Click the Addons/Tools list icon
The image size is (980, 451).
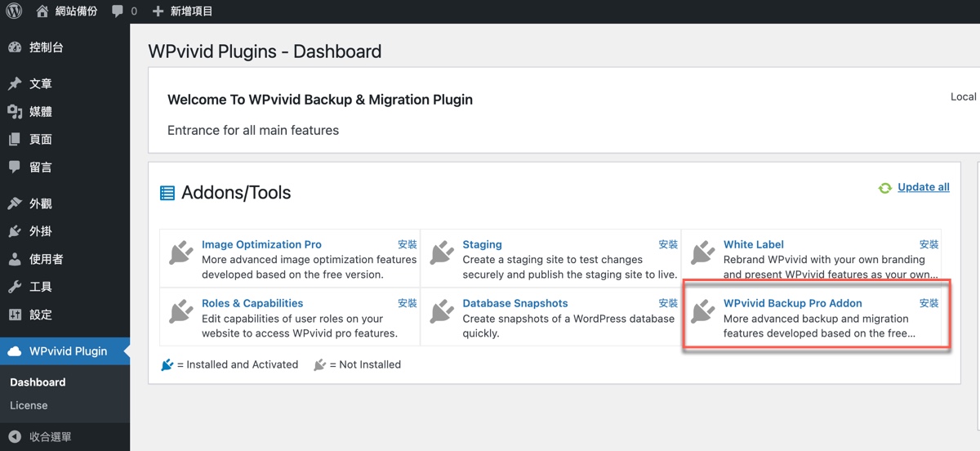pyautogui.click(x=167, y=194)
